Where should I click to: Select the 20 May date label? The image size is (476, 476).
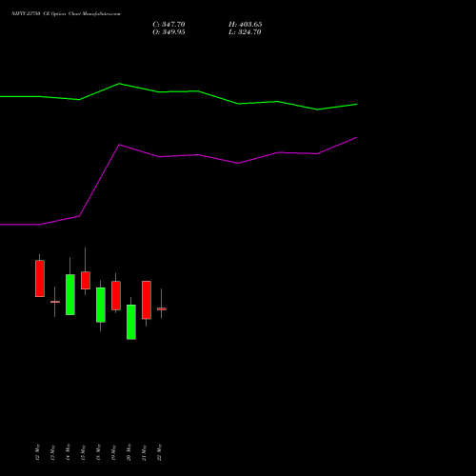tap(129, 452)
